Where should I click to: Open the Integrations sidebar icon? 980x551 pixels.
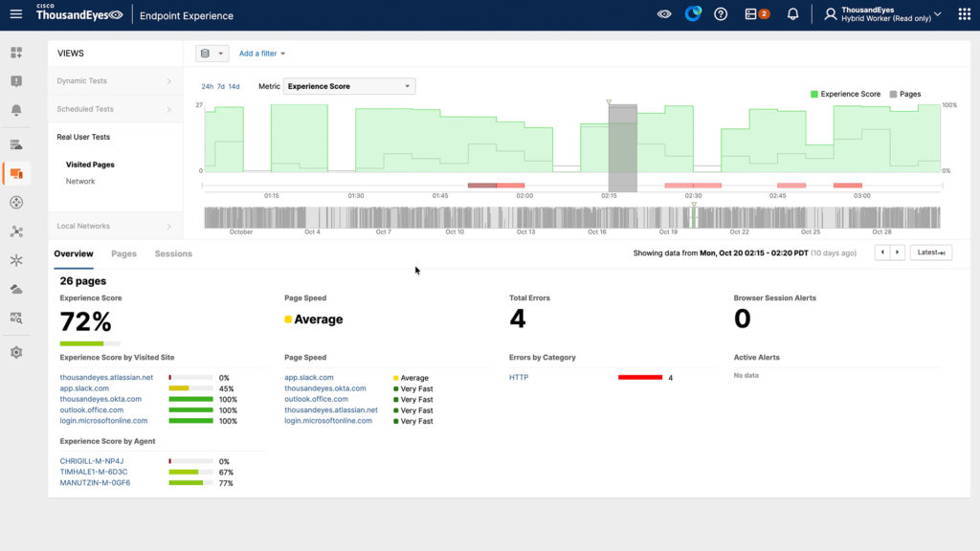click(15, 231)
